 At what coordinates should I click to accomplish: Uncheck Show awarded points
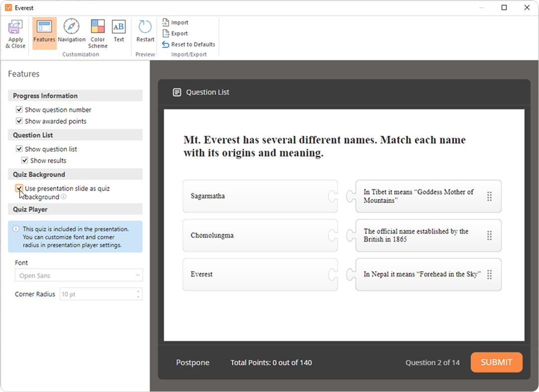[x=19, y=121]
